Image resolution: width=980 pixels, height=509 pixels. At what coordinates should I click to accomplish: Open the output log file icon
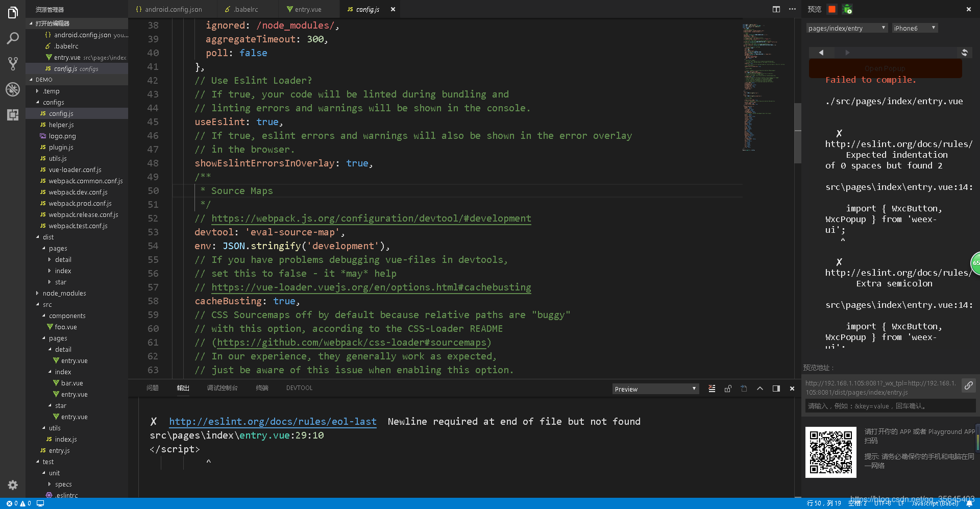click(744, 389)
